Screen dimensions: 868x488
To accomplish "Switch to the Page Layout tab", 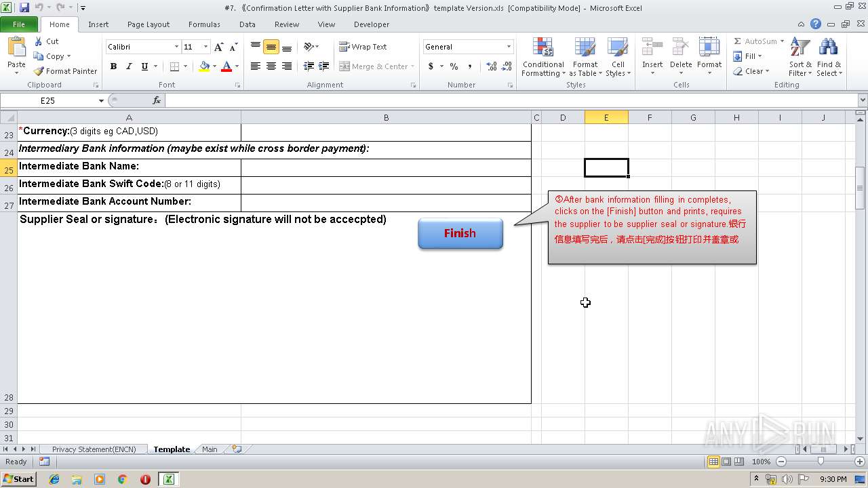I will [149, 24].
